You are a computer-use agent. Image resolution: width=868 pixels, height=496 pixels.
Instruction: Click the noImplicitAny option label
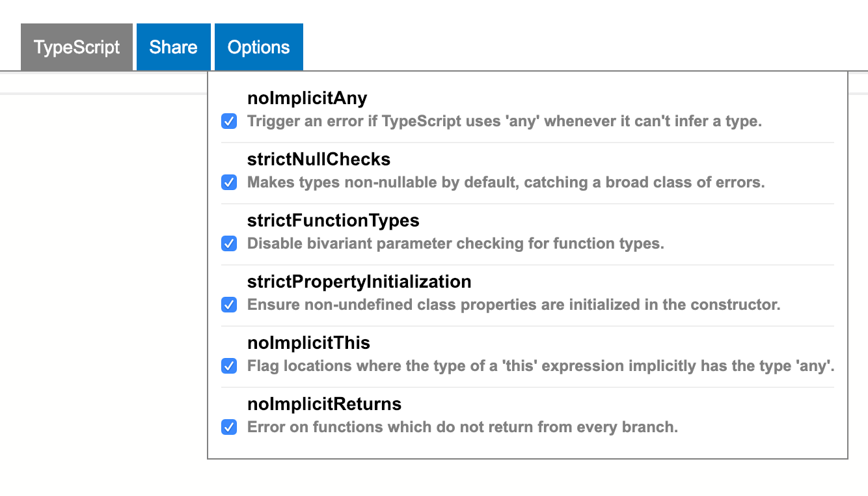pyautogui.click(x=307, y=98)
